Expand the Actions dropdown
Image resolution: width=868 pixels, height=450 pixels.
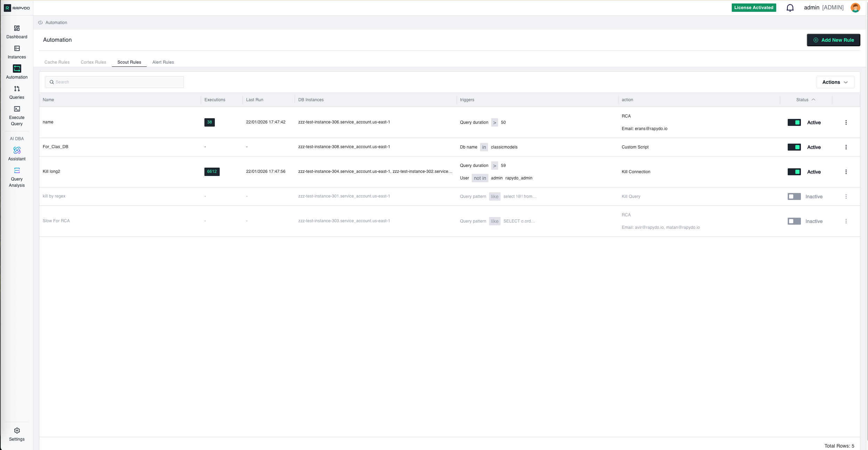(x=835, y=82)
